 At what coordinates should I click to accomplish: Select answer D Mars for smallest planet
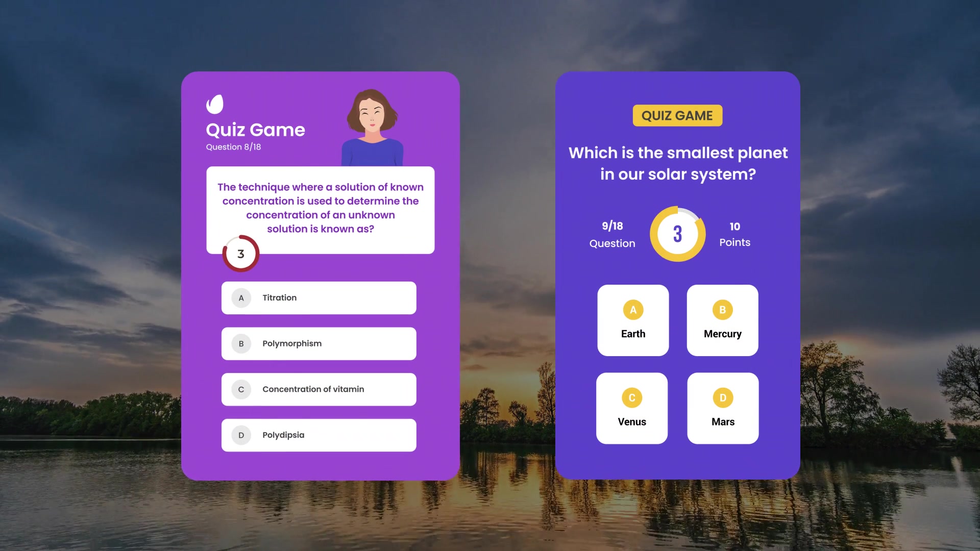tap(722, 408)
